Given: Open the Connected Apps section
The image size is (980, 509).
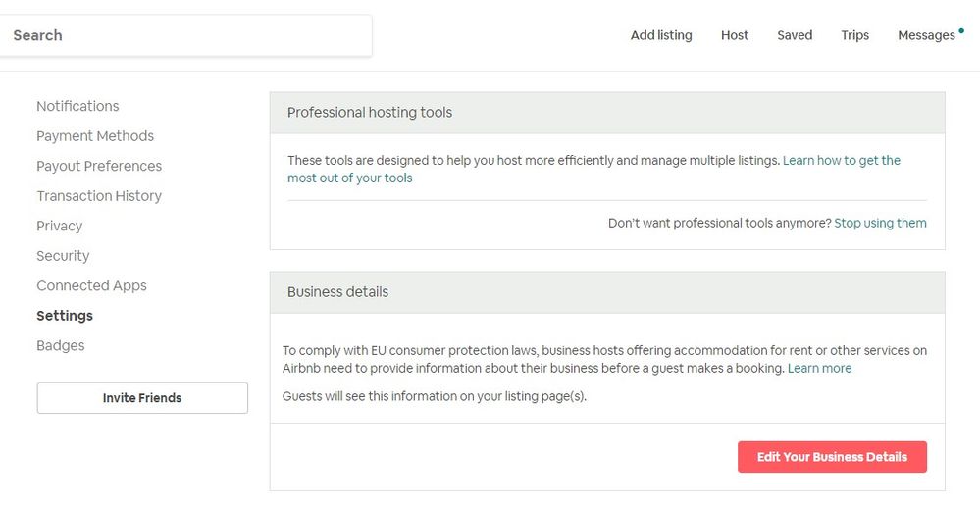Looking at the screenshot, I should pos(91,285).
